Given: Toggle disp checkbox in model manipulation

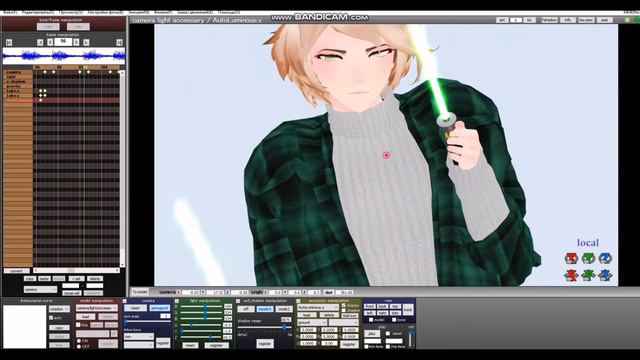Looking at the screenshot, I should (78, 325).
